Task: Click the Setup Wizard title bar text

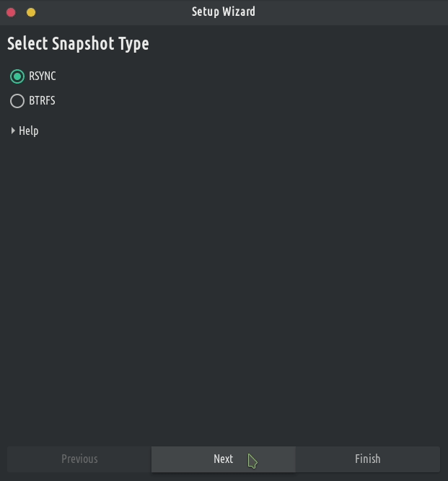Action: coord(224,12)
